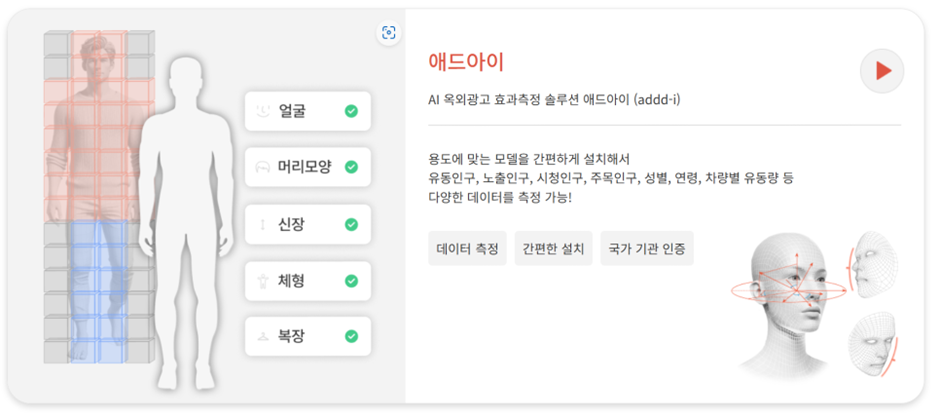
Task: Toggle the green check for 얼굴
Action: [351, 111]
